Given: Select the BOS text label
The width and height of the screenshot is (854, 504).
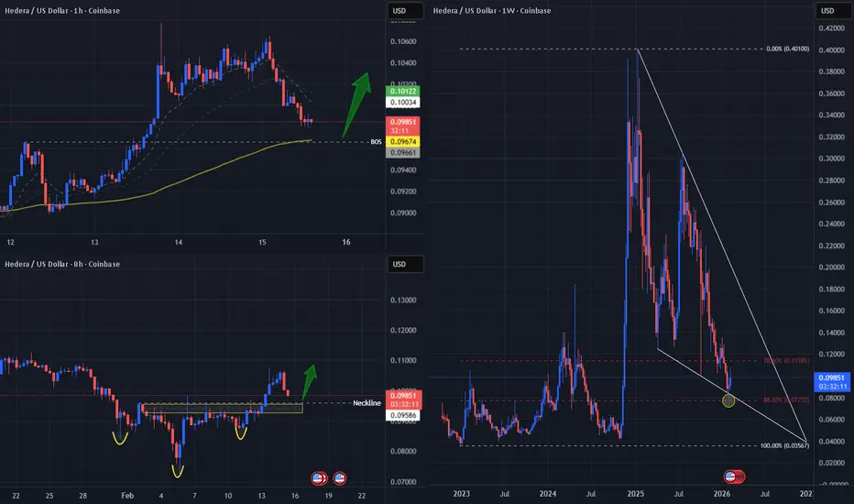Looking at the screenshot, I should tap(376, 142).
